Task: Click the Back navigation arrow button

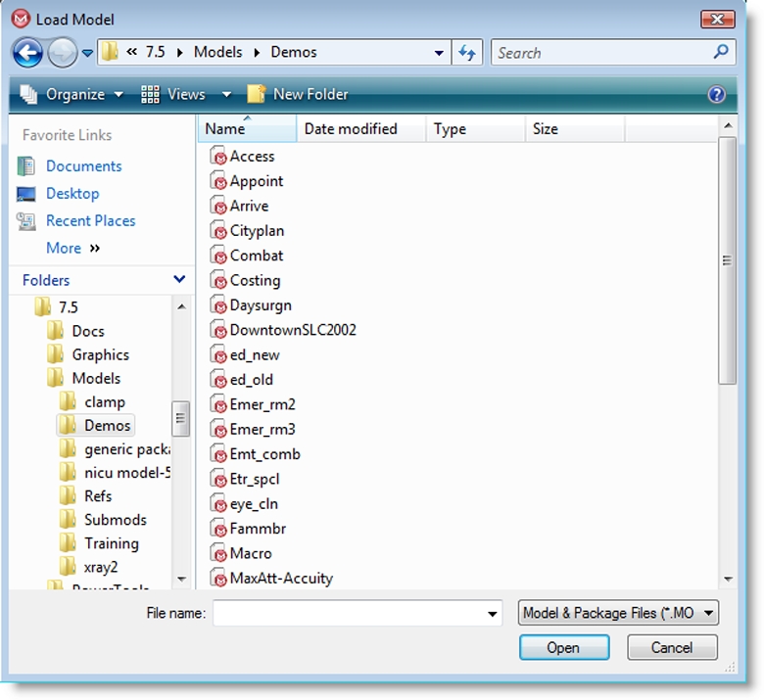Action: point(28,52)
